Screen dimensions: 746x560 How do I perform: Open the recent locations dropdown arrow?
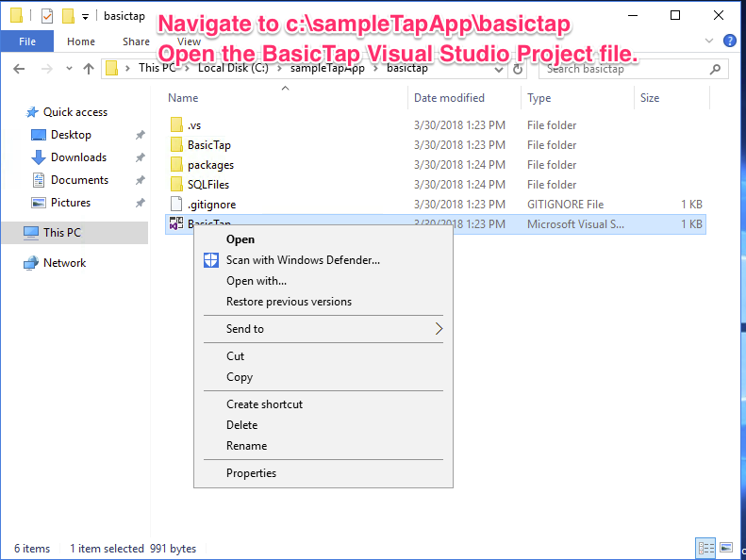point(69,69)
